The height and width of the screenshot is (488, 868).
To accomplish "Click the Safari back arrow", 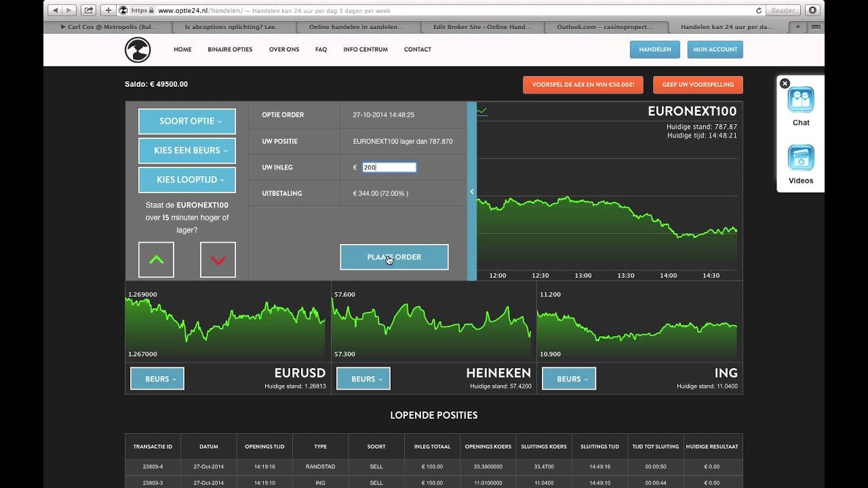I will click(x=55, y=10).
